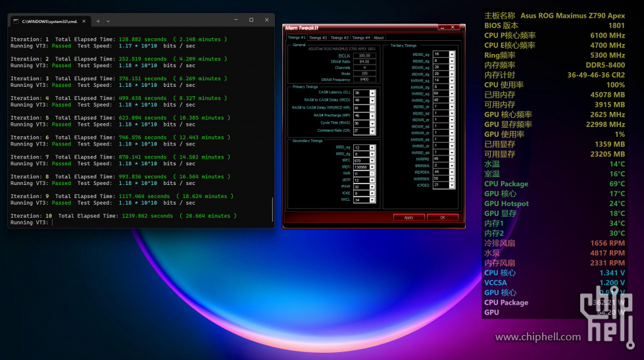Open the terminal tab dropdown chevron

pyautogui.click(x=108, y=21)
